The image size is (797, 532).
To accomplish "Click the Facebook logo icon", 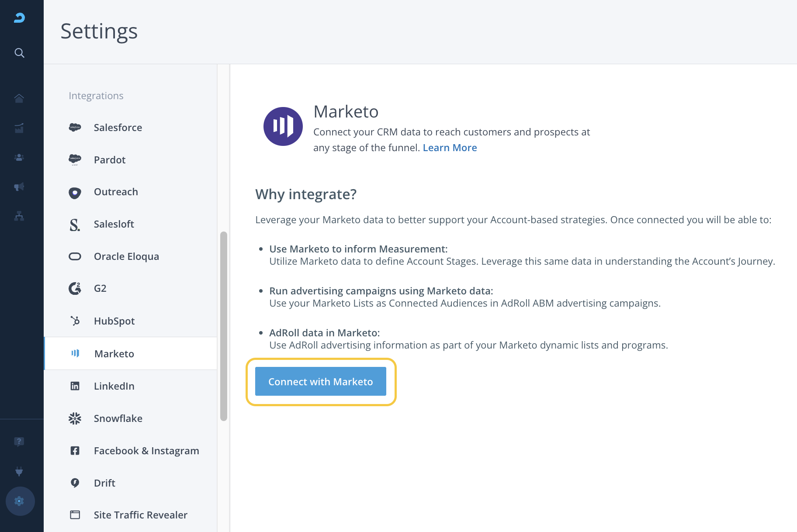I will (x=75, y=451).
